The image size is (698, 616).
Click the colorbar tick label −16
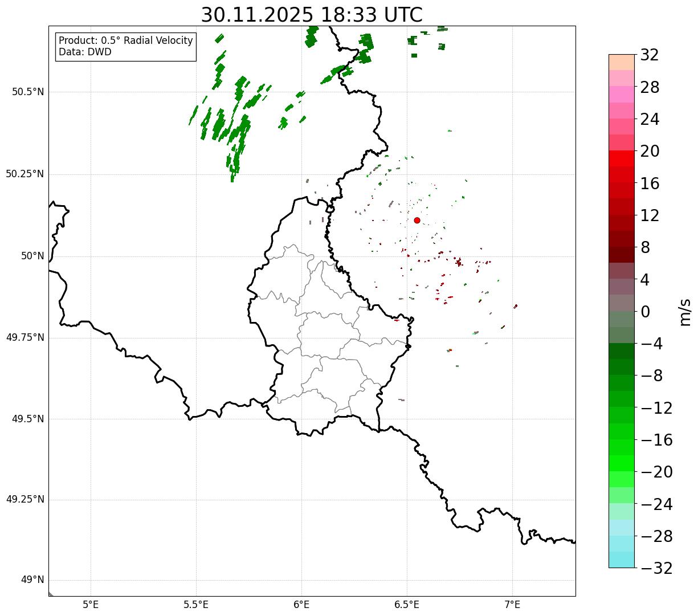click(x=656, y=440)
